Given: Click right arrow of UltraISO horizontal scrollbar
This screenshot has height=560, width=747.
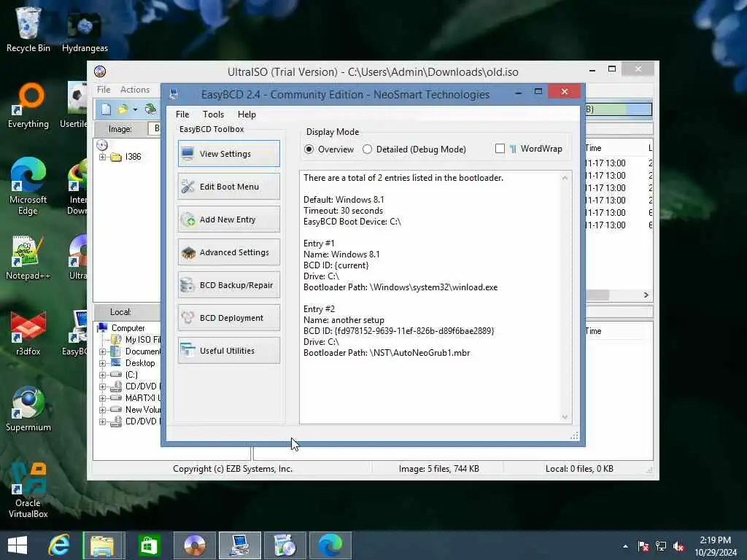Looking at the screenshot, I should click(x=646, y=295).
